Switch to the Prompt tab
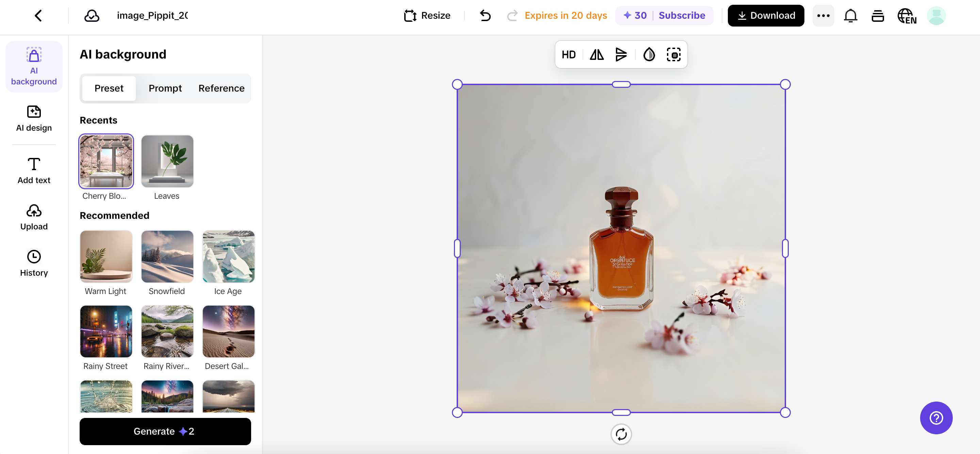The height and width of the screenshot is (454, 980). click(x=165, y=88)
